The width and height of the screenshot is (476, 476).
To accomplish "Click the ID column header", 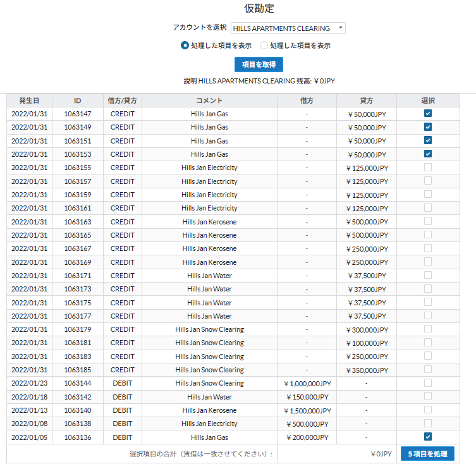I will [x=77, y=101].
